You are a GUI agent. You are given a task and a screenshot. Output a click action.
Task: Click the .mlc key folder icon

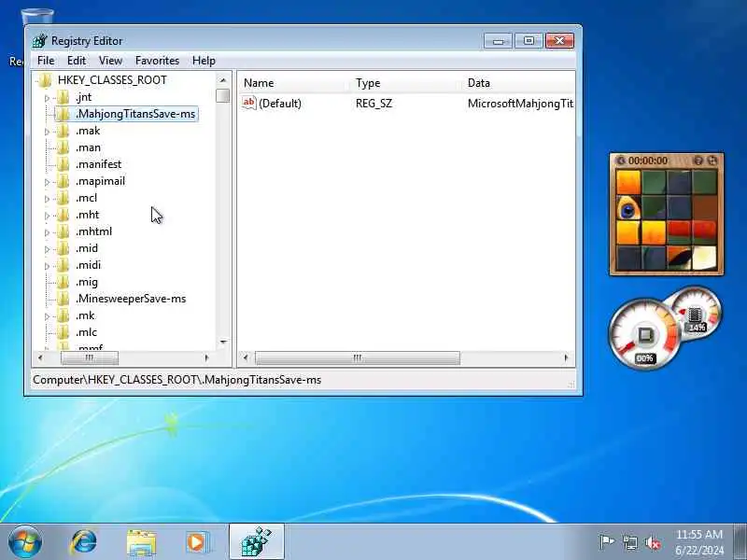[63, 332]
